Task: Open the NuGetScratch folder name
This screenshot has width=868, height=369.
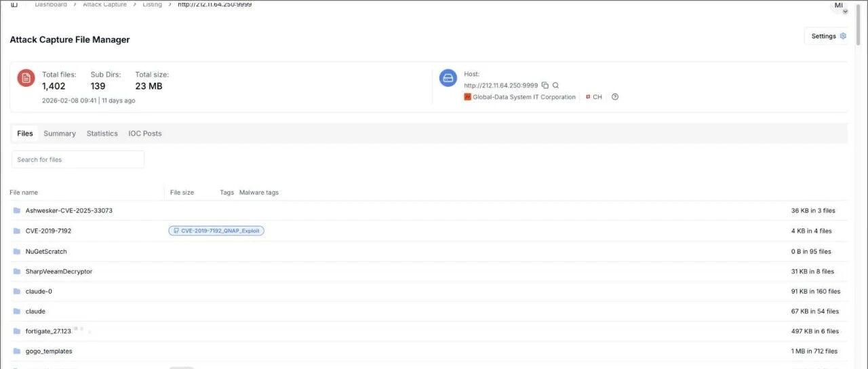Action: point(46,251)
